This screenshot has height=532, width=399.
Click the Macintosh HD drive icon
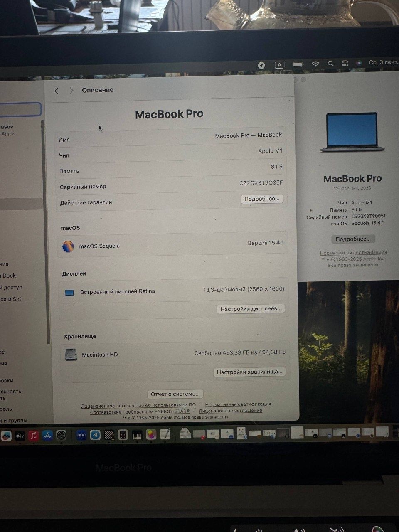(71, 355)
